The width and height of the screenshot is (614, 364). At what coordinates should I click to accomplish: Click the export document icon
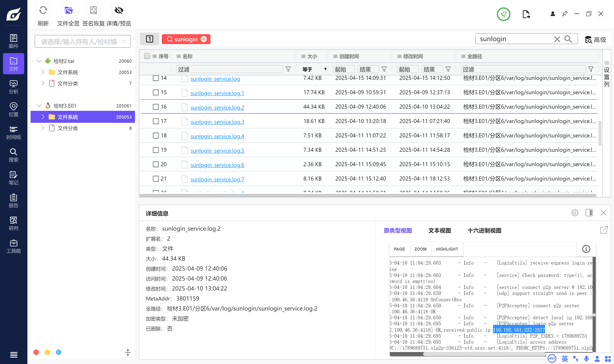click(526, 14)
